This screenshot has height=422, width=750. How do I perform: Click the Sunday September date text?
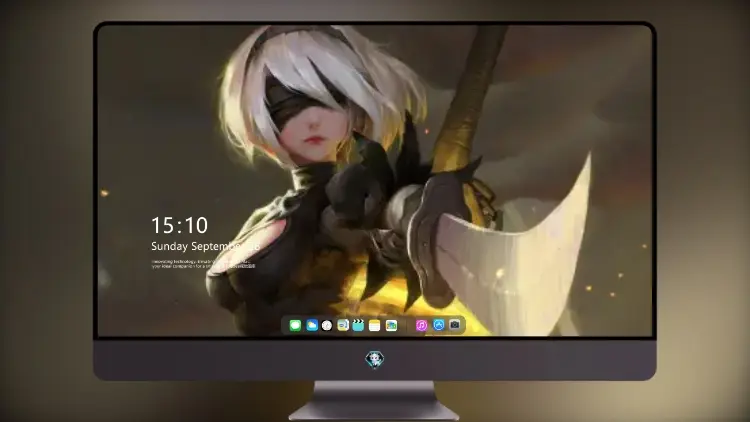[205, 246]
